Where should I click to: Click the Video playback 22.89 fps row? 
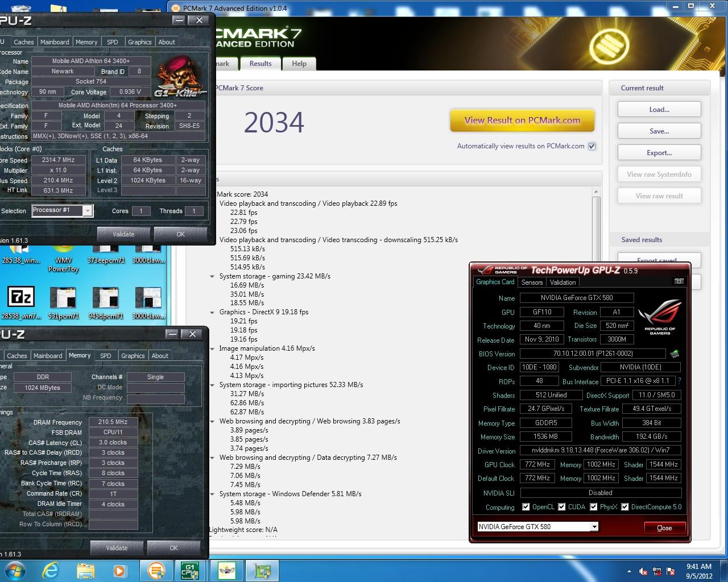pyautogui.click(x=308, y=203)
